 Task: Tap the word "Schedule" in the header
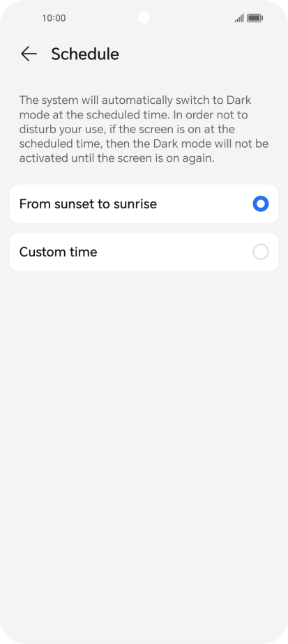pos(85,54)
